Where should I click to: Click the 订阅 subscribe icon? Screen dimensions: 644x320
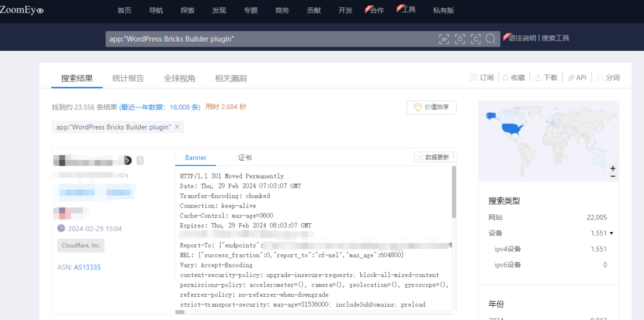click(x=473, y=78)
